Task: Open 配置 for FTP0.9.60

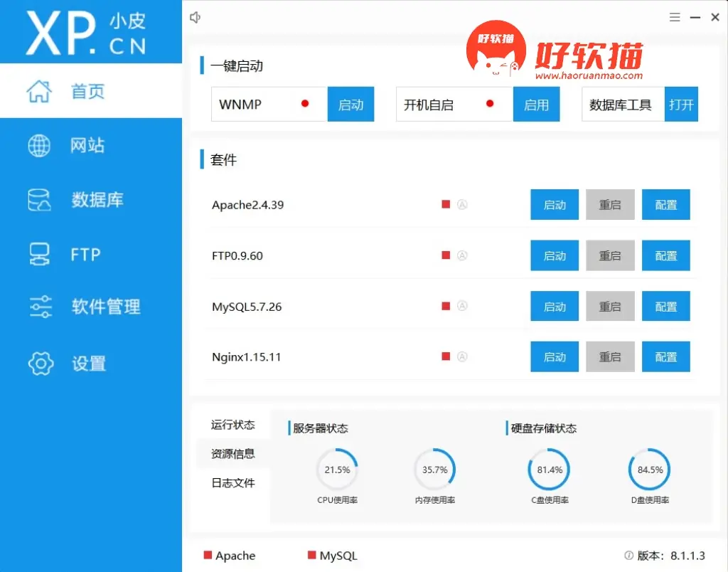Action: [665, 255]
